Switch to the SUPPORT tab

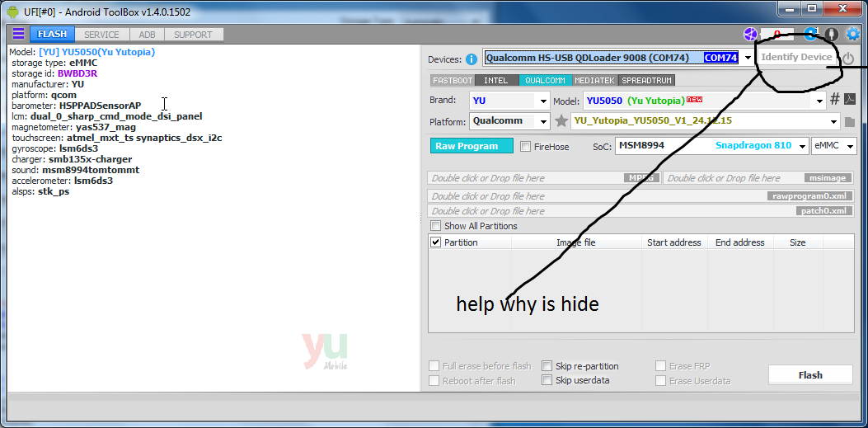(x=193, y=35)
